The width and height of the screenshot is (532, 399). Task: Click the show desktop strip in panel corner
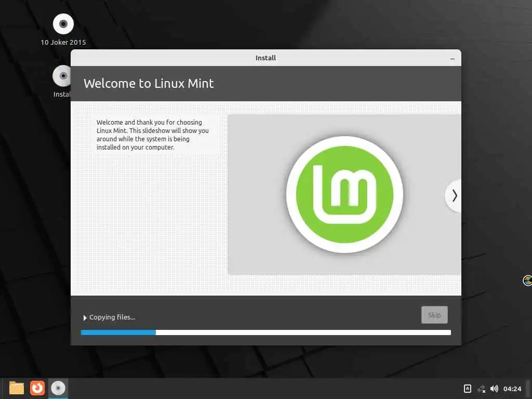click(528, 389)
